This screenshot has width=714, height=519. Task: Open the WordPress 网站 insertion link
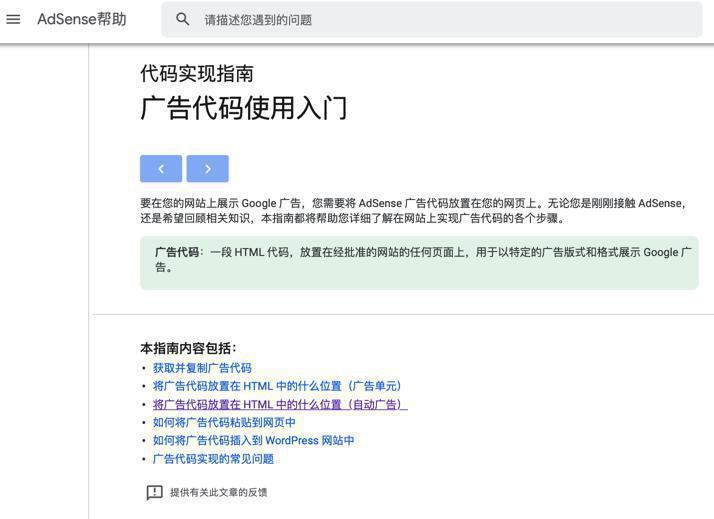tap(254, 441)
